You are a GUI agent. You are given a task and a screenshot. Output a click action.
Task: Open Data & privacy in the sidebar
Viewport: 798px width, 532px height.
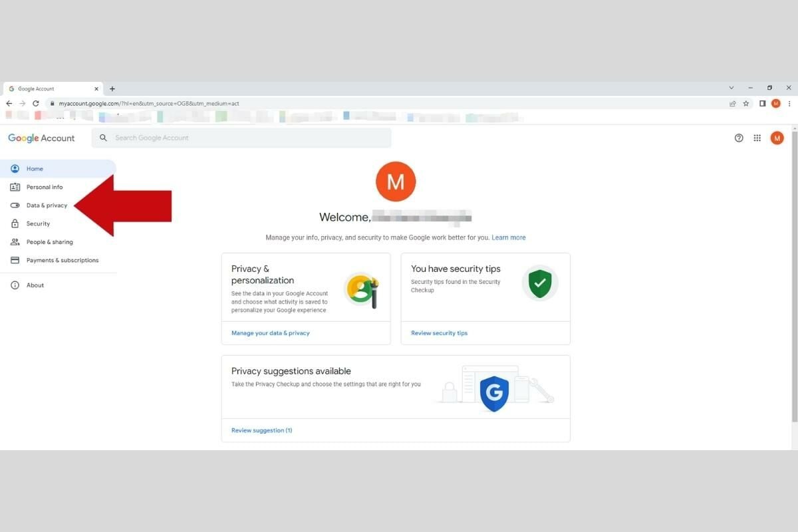tap(47, 205)
